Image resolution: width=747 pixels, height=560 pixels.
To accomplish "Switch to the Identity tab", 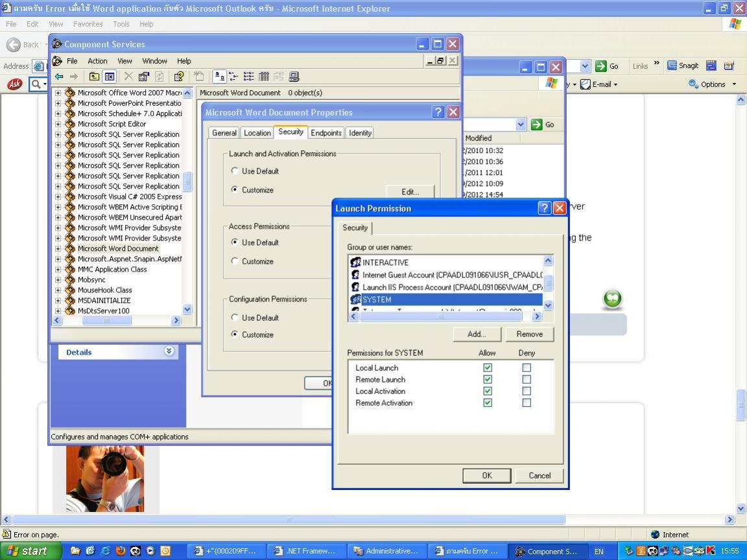I will tap(360, 133).
